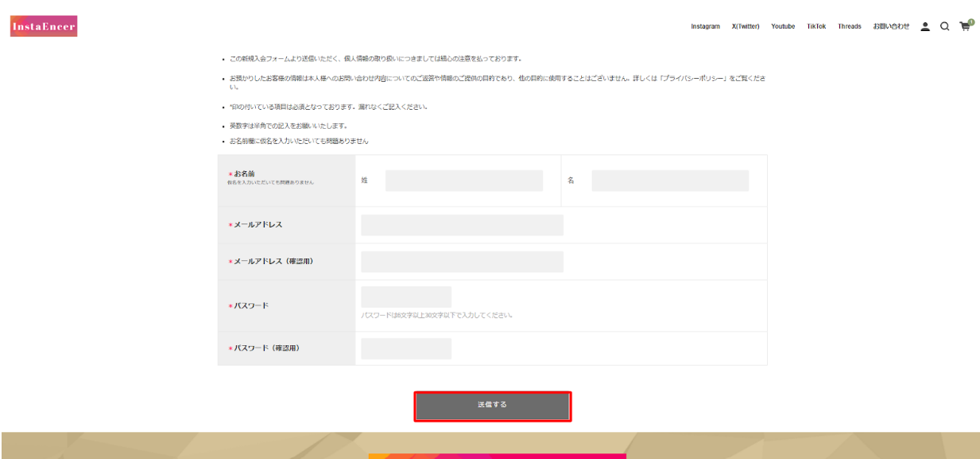This screenshot has width=980, height=459.
Task: Select the パスワード（確認用） input field
Action: click(406, 348)
